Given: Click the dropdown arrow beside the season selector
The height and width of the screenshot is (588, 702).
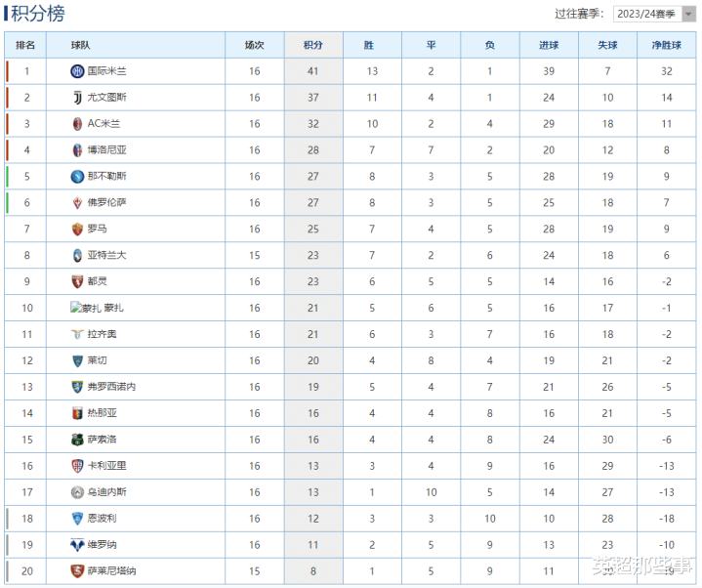Looking at the screenshot, I should click(x=688, y=14).
